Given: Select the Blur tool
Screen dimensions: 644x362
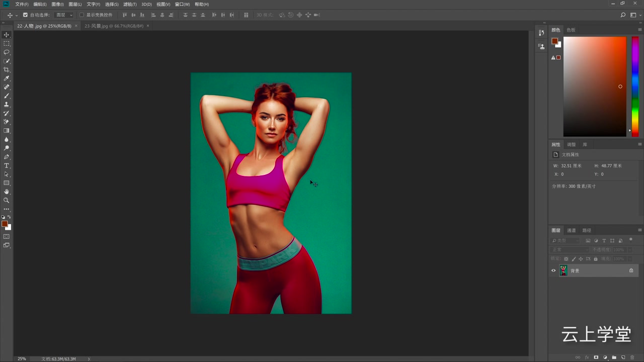Looking at the screenshot, I should (x=7, y=139).
